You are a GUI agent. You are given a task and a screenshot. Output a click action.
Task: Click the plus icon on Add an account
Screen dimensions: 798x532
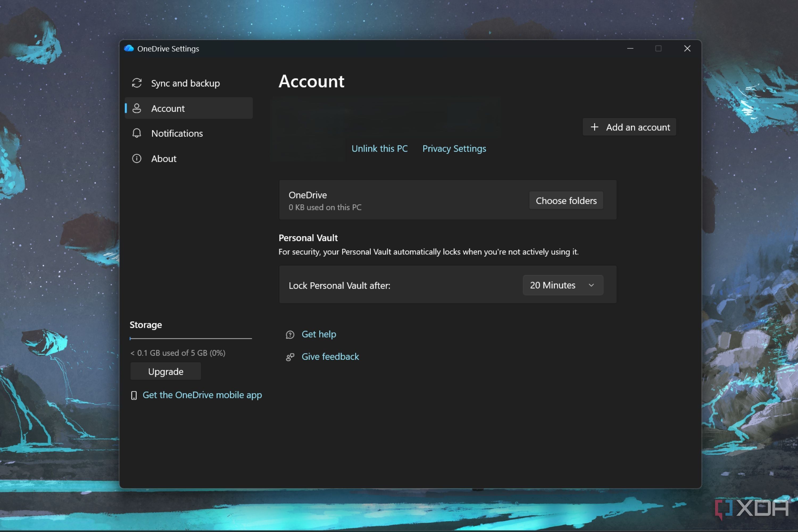(595, 127)
